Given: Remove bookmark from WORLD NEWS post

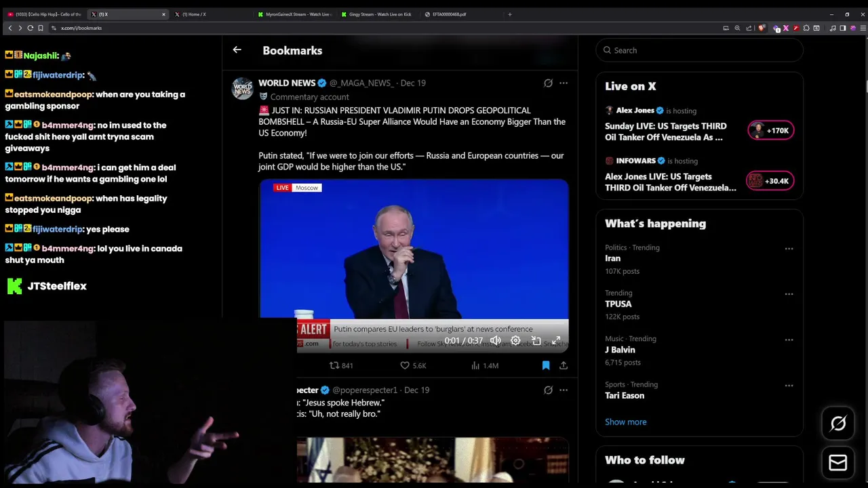Looking at the screenshot, I should 545,365.
